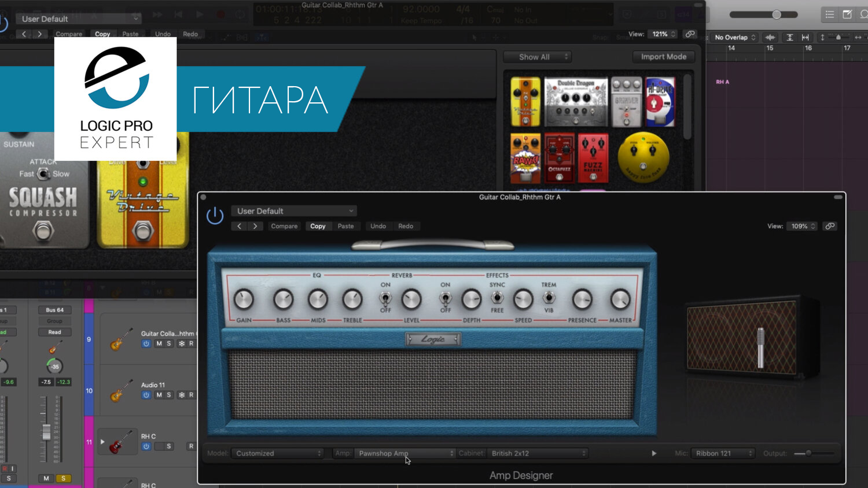Change Pedalboard View 121% size
This screenshot has width=868, height=488.
pos(663,34)
